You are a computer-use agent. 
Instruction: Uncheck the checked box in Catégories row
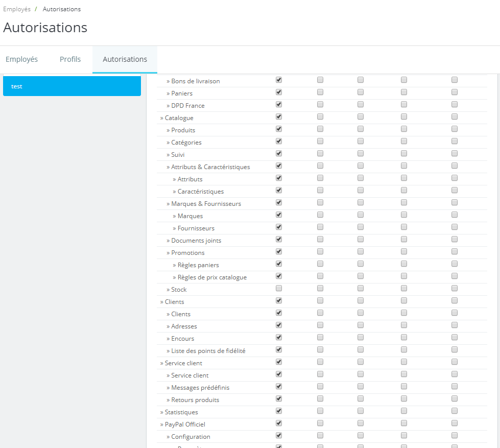279,142
